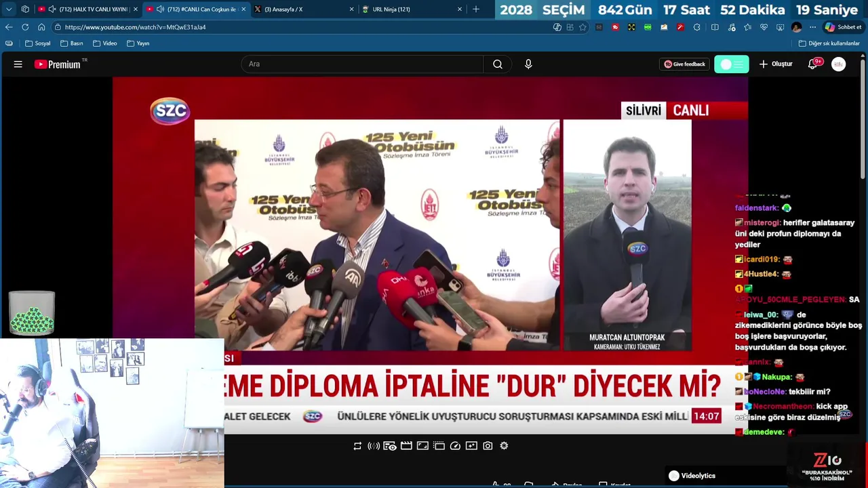Image resolution: width=868 pixels, height=488 pixels.
Task: Click the Give feedback button
Action: (685, 64)
